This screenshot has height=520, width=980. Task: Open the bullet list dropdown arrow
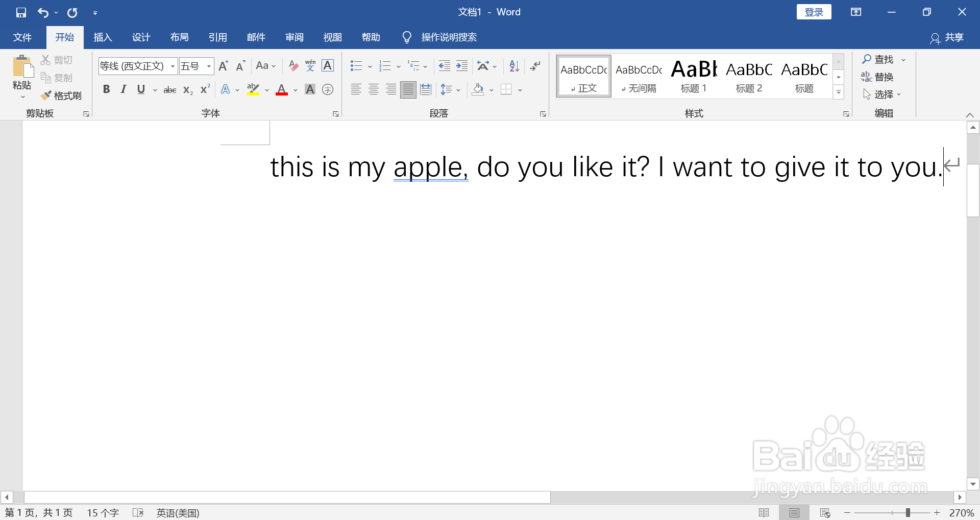(x=370, y=66)
